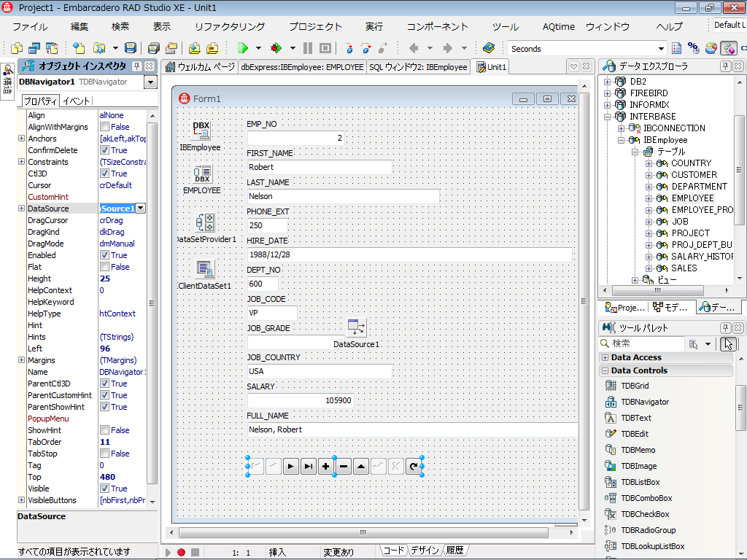747x560 pixels.
Task: Expand the VisibleButtons property
Action: [x=21, y=500]
